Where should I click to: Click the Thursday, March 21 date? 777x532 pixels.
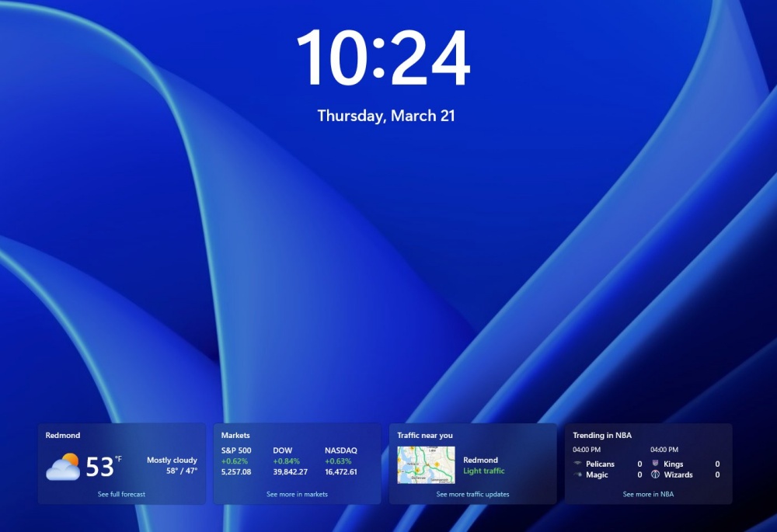coord(386,116)
